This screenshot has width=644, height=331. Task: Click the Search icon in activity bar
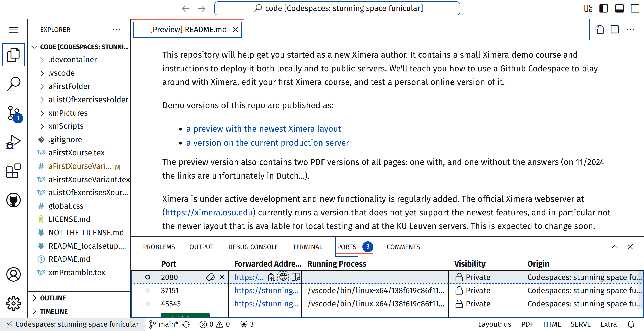coord(14,84)
